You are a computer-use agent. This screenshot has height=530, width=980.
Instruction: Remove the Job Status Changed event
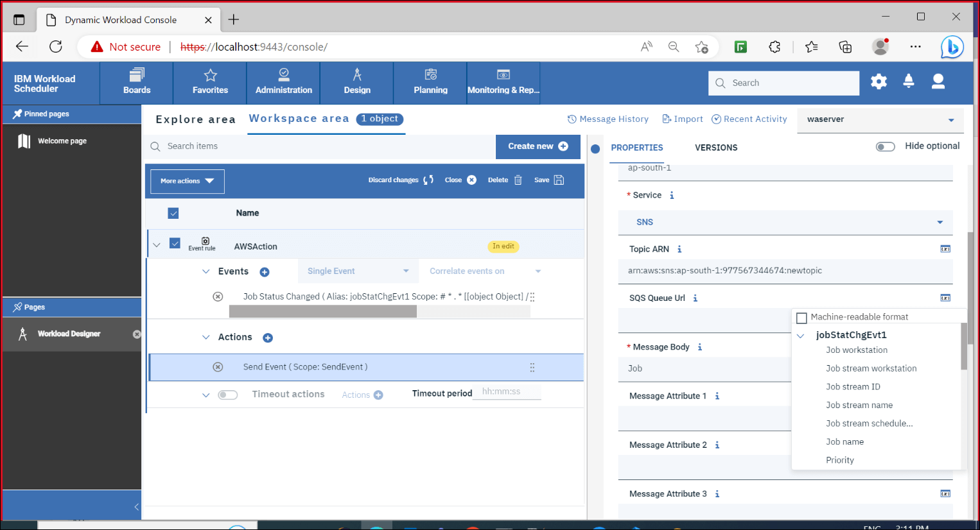218,296
